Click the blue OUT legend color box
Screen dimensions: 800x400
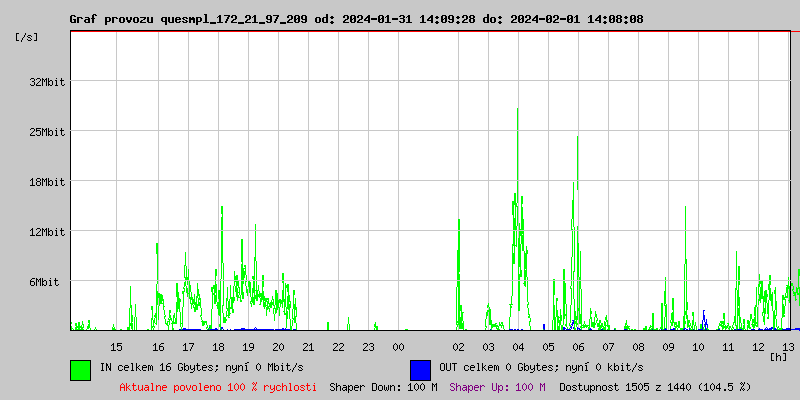point(420,369)
